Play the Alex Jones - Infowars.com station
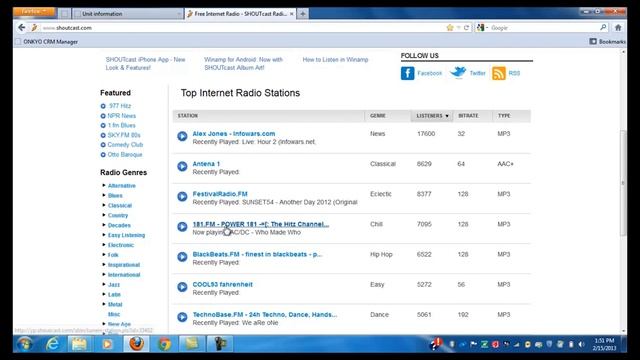This screenshot has width=640, height=360. (182, 136)
